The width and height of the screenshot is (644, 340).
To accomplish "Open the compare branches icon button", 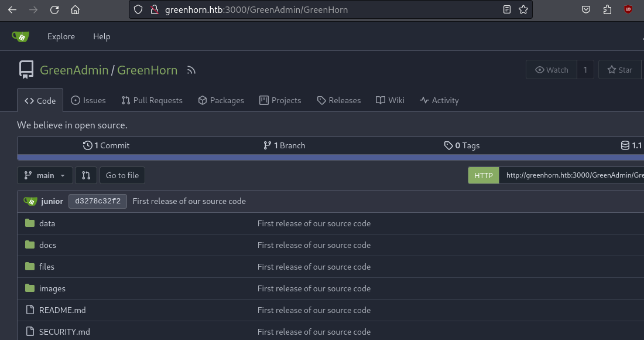I will tap(86, 175).
